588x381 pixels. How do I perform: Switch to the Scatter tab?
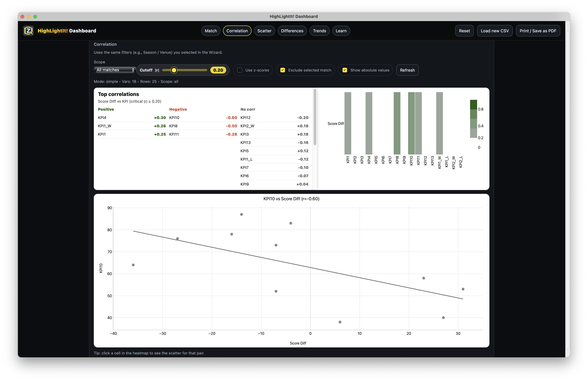264,31
